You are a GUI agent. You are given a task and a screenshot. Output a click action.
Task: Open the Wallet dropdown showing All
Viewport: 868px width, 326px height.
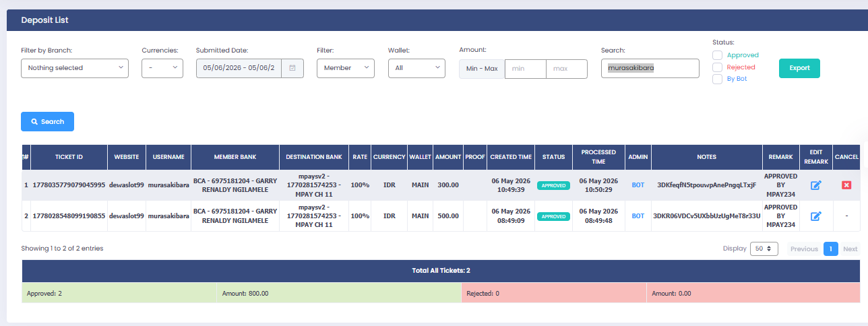[416, 68]
